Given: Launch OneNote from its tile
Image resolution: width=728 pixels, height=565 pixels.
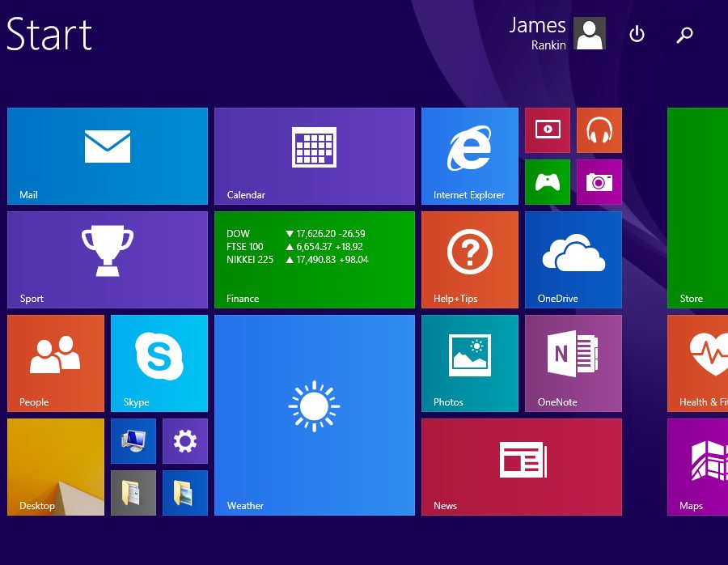Looking at the screenshot, I should click(574, 363).
